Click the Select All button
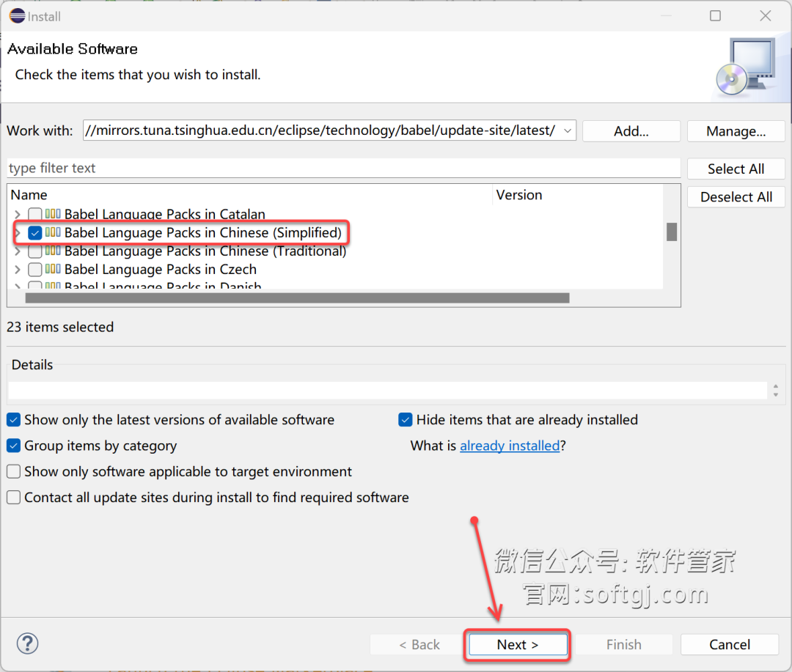This screenshot has width=792, height=672. 736,169
